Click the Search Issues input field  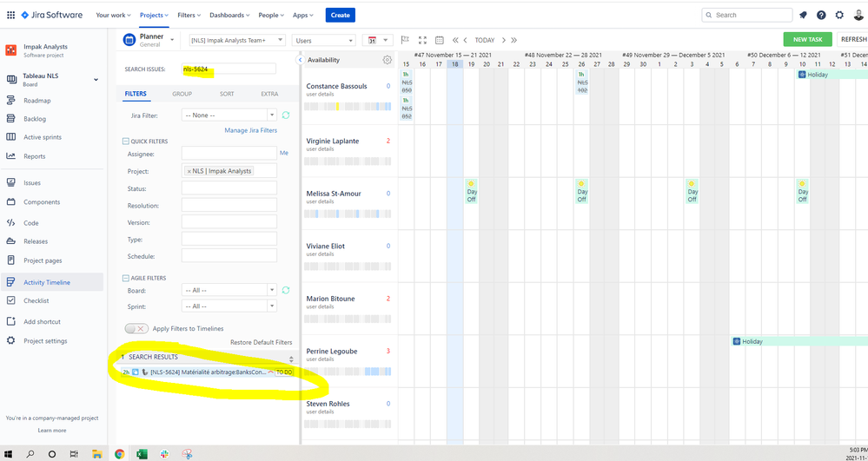coord(228,69)
